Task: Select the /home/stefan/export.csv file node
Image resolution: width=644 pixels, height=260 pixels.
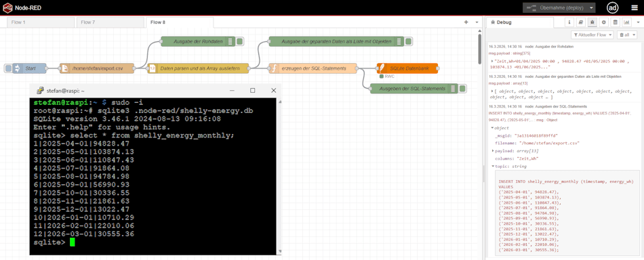Action: click(x=97, y=68)
